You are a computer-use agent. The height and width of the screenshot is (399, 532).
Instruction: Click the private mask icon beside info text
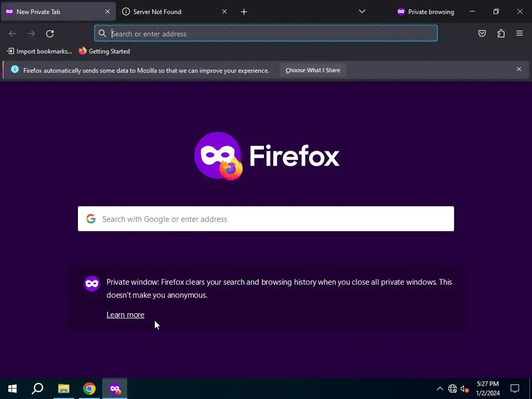click(91, 284)
